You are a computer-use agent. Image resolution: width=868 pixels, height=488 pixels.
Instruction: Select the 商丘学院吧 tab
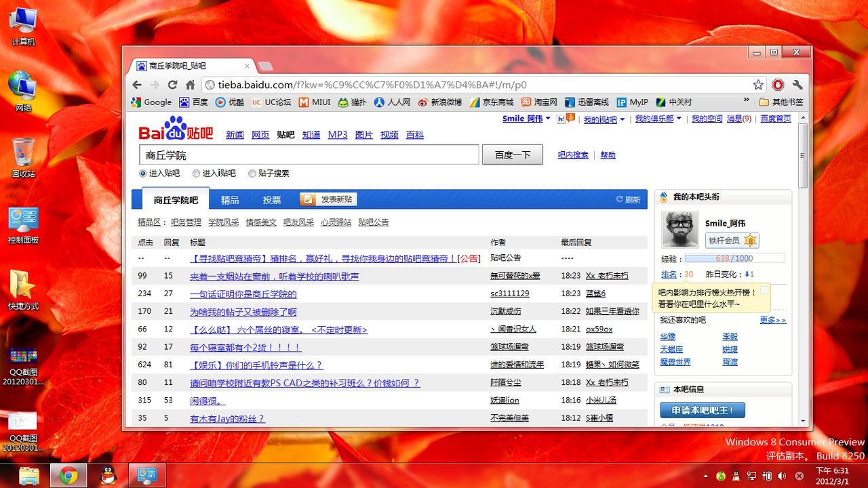click(x=176, y=199)
